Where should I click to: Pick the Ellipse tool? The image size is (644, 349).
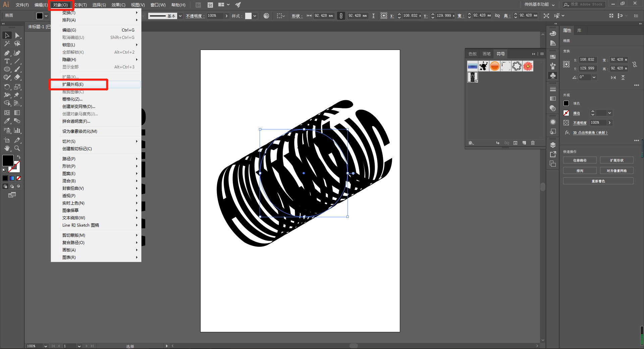pos(7,69)
